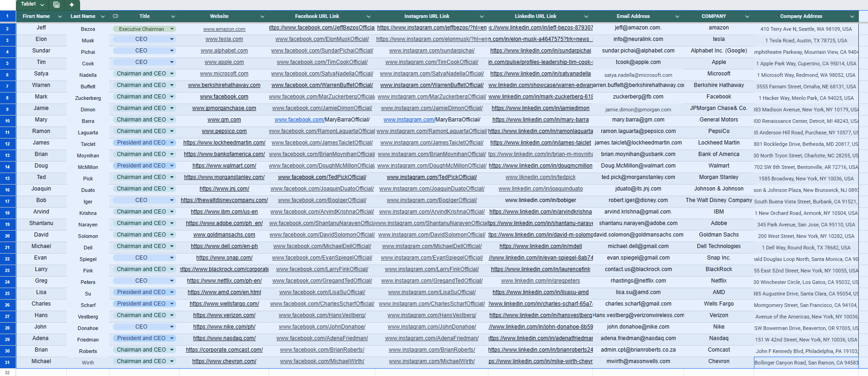The height and width of the screenshot is (376, 868).
Task: Open James Taiclet's President and CEO dropdown
Action: [144, 143]
